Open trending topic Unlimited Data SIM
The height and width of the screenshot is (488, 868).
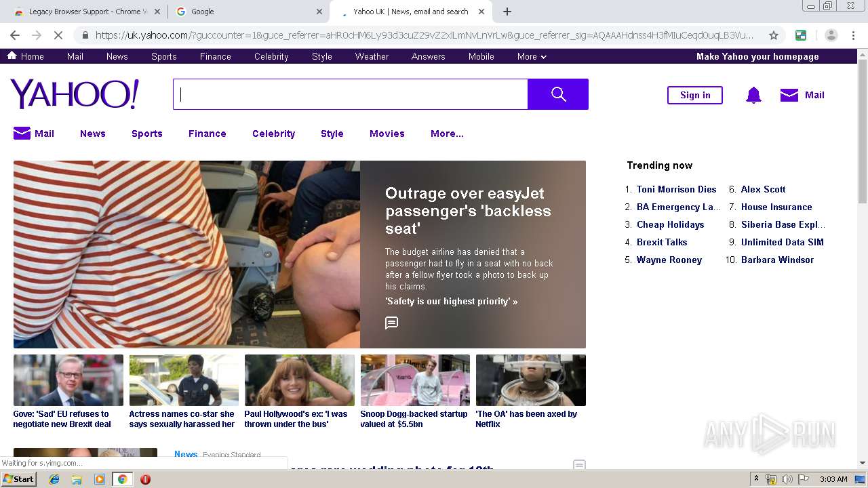782,242
